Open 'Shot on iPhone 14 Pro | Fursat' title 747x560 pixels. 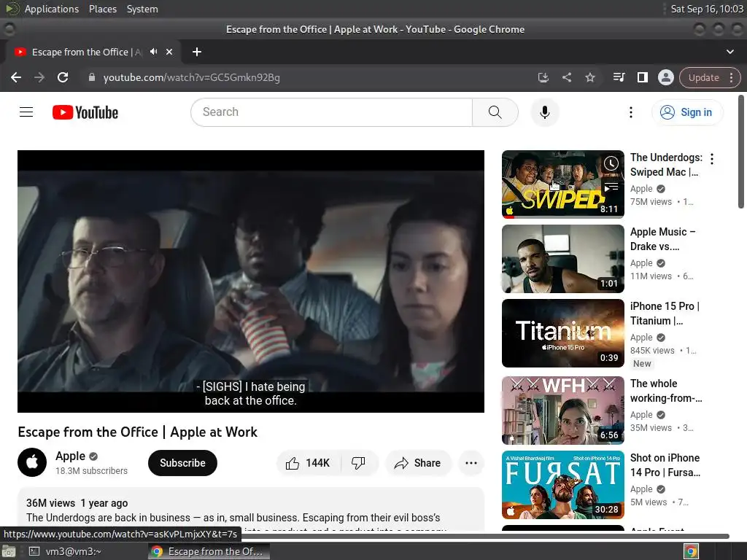(x=665, y=465)
